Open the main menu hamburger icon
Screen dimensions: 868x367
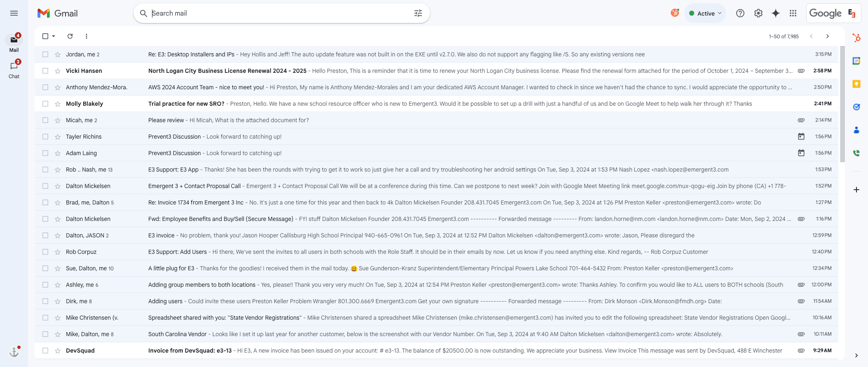14,13
